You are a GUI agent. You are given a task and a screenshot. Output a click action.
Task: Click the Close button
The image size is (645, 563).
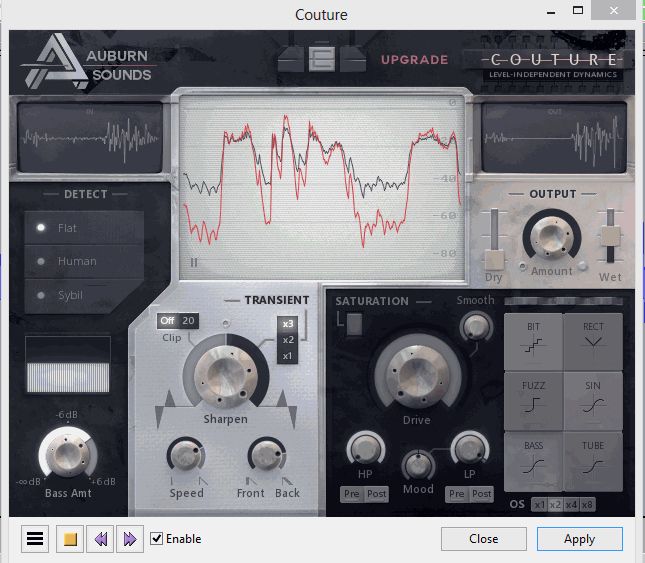click(x=484, y=539)
